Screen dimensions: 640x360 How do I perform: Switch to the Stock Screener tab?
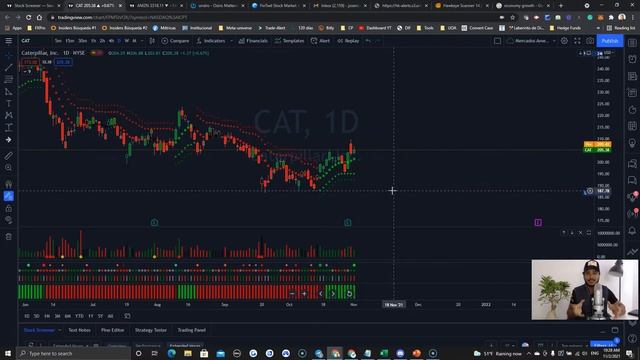tap(39, 330)
